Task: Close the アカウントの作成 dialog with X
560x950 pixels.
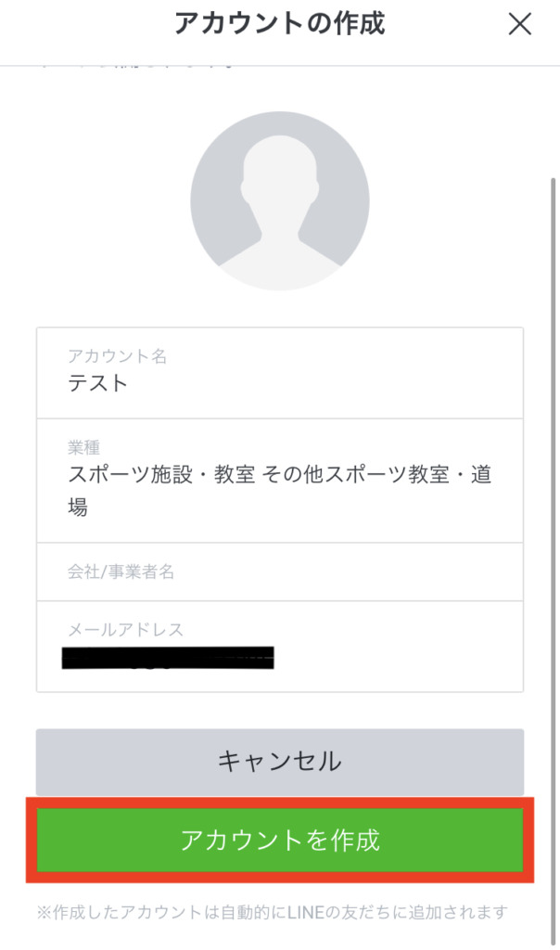Action: pyautogui.click(x=520, y=25)
